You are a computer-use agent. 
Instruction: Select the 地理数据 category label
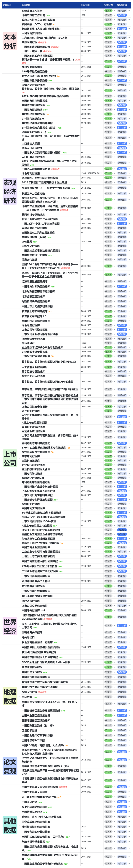click(10, 697)
